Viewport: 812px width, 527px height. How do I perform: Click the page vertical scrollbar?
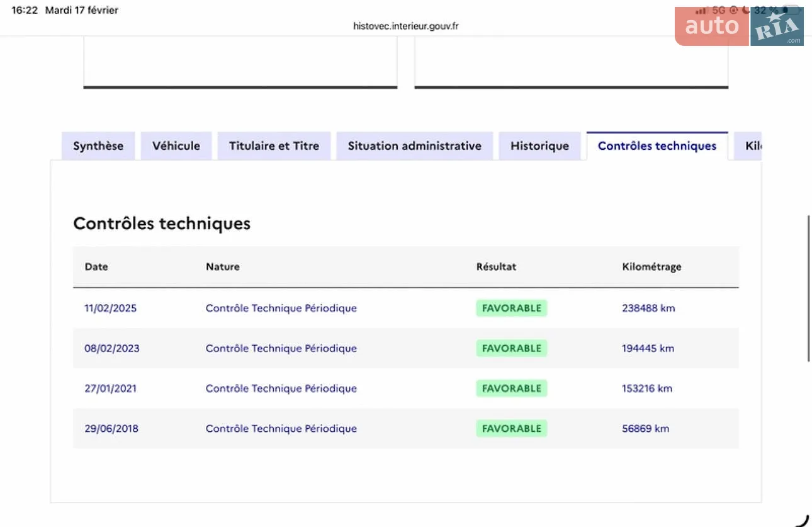809,288
